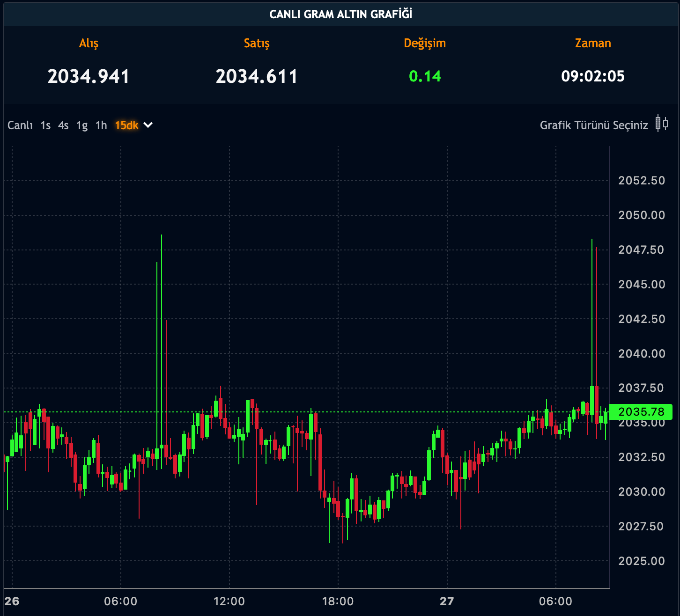Select the 4s timeframe option

coord(63,125)
